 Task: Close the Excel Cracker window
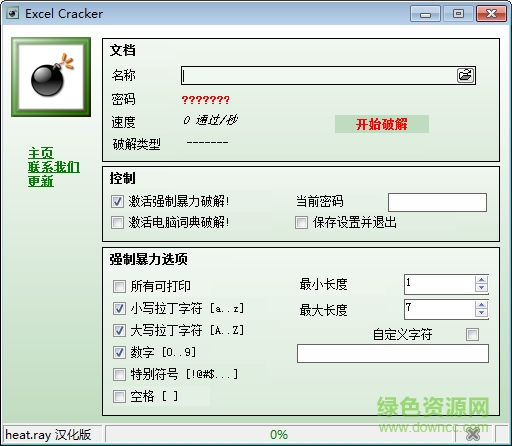(491, 14)
